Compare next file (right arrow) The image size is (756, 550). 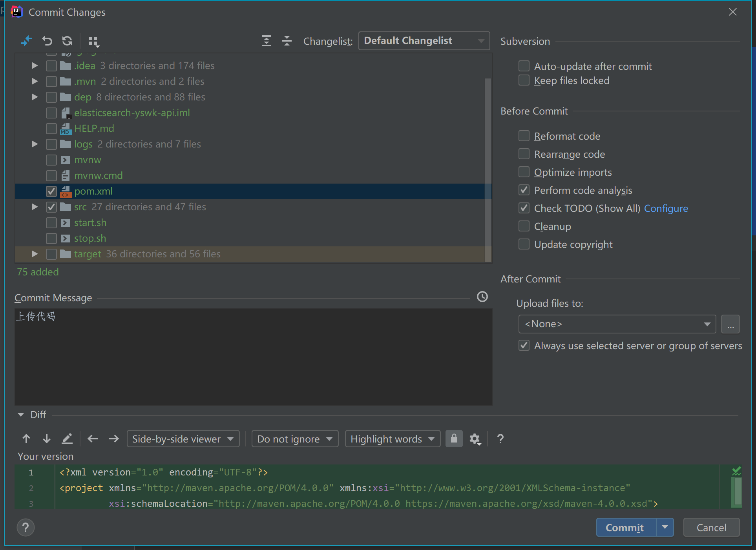click(x=113, y=439)
